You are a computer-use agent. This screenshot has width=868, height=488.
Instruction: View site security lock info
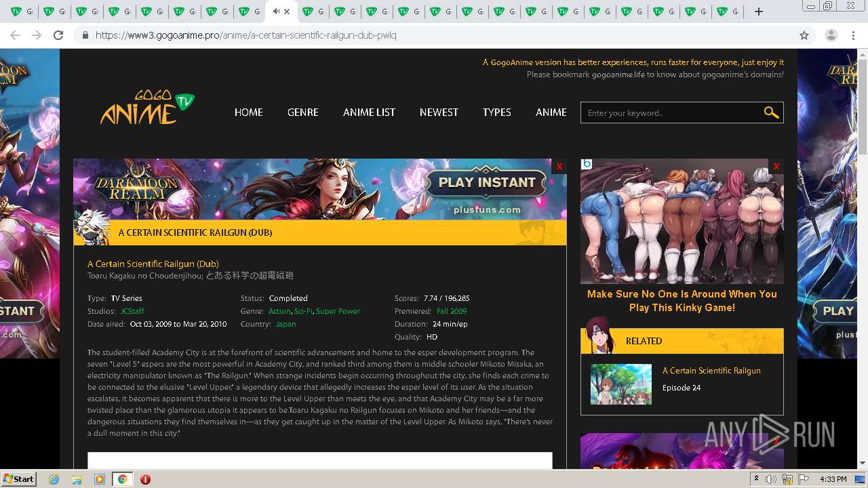coord(85,35)
